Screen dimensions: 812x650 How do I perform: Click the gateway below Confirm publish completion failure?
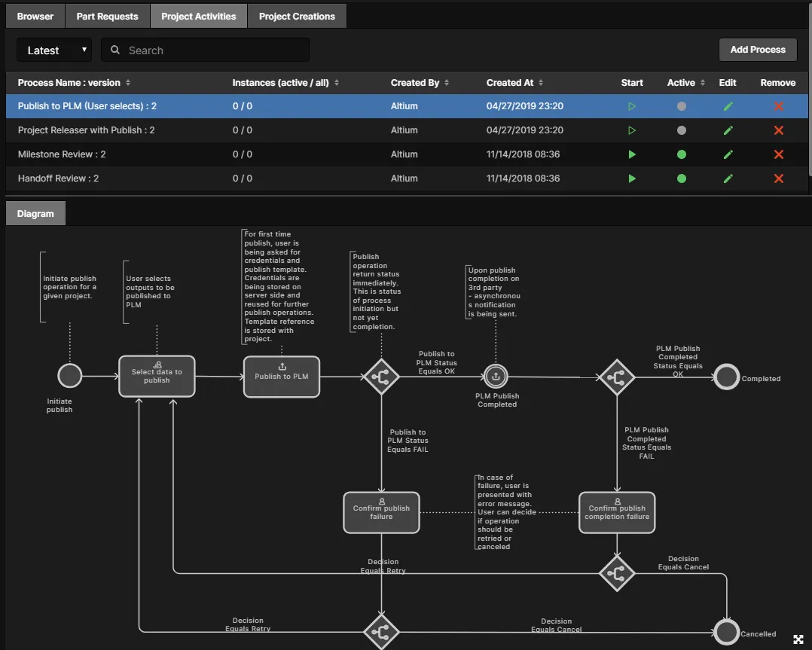point(617,573)
